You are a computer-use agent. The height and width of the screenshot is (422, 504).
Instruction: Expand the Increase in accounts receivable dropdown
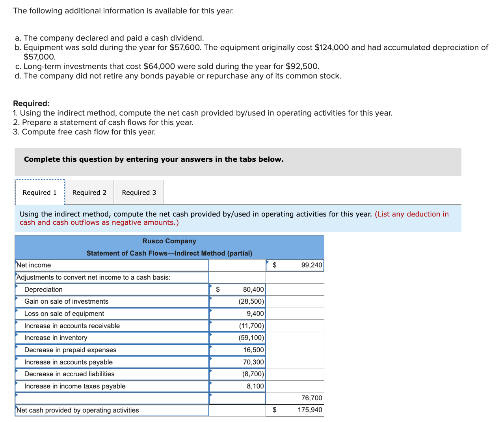[112, 326]
